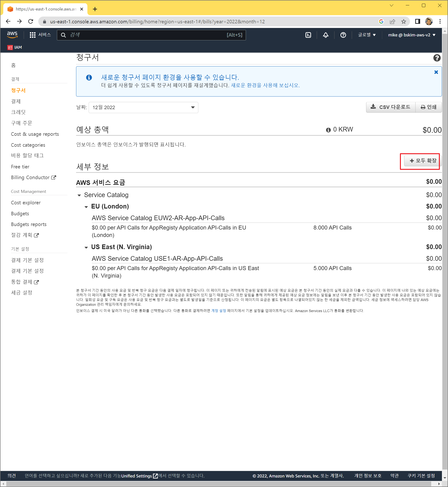Click the share page icon in address bar

click(x=392, y=21)
